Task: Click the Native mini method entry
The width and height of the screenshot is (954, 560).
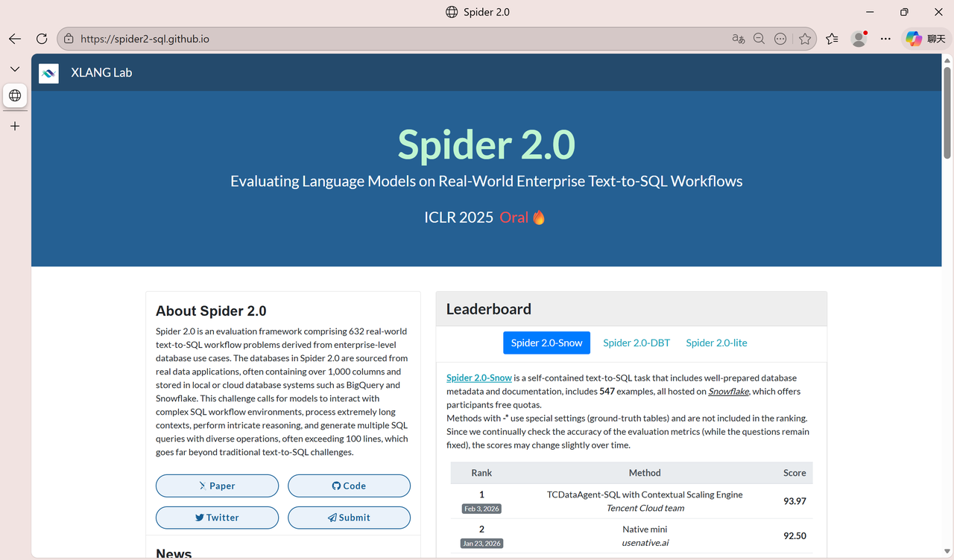Action: [x=645, y=529]
